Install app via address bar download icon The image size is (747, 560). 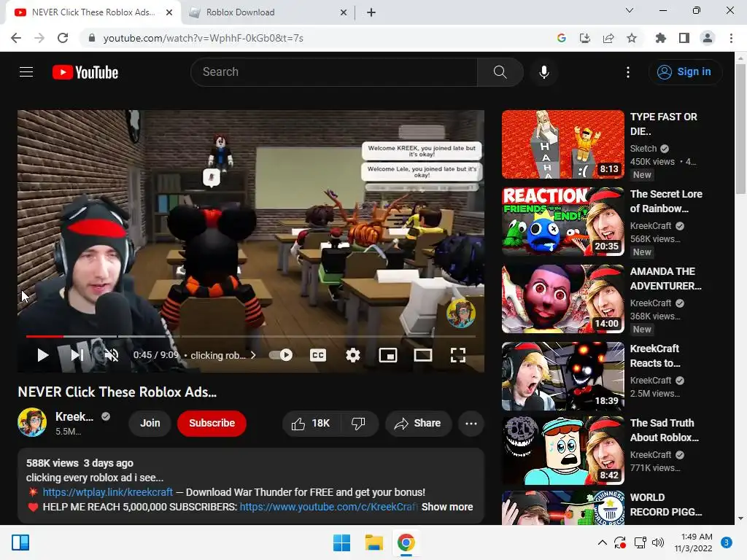[585, 38]
